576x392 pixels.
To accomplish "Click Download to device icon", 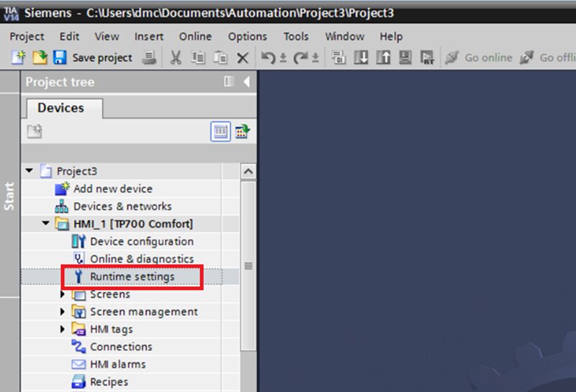I will [361, 58].
